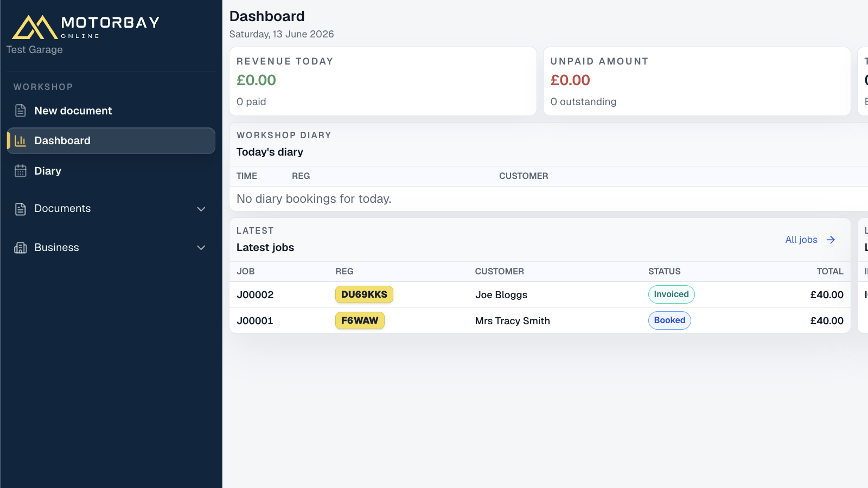868x488 pixels.
Task: Click the £40.00 total for Joe Bloggs
Action: 827,295
